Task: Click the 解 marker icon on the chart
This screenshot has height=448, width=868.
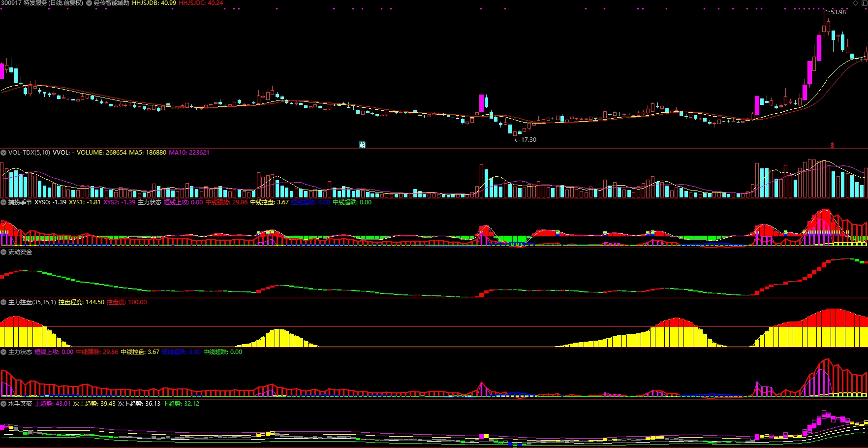Action: [363, 145]
